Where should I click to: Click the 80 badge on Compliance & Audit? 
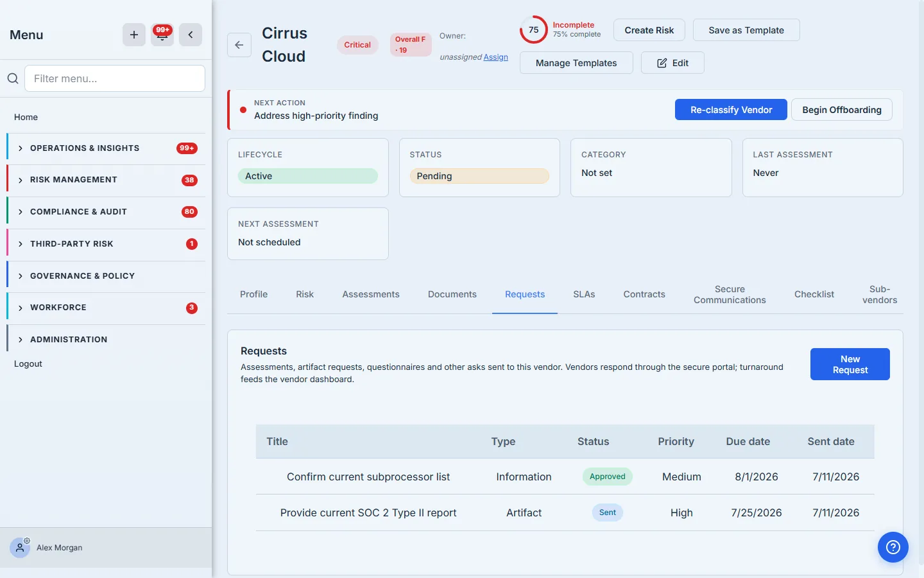[x=189, y=212]
